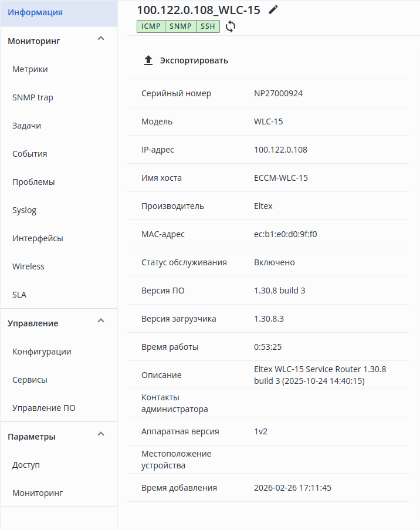The width and height of the screenshot is (420, 530).
Task: Open Управление ПО menu item
Action: pyautogui.click(x=44, y=408)
